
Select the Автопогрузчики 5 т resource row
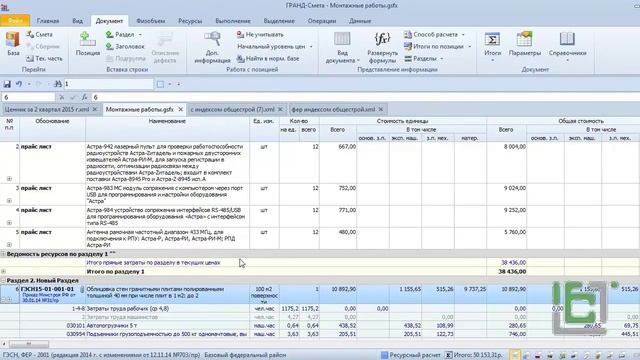(320, 326)
